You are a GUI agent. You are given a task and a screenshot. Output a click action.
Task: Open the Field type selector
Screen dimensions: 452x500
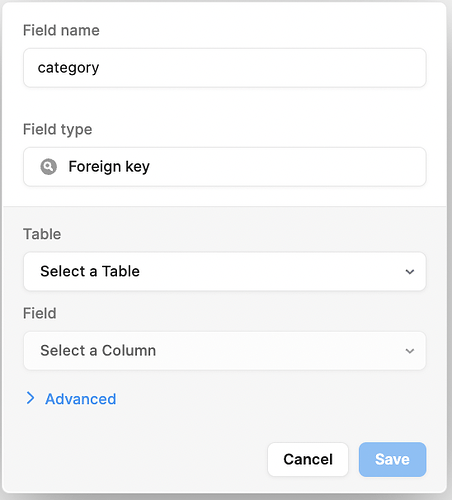pyautogui.click(x=225, y=167)
